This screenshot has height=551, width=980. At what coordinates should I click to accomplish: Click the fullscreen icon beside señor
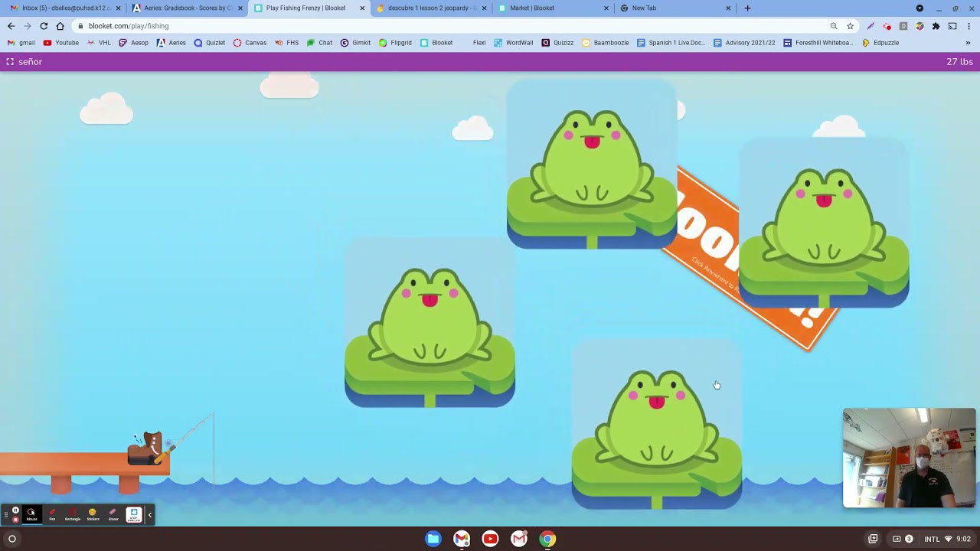pos(10,61)
